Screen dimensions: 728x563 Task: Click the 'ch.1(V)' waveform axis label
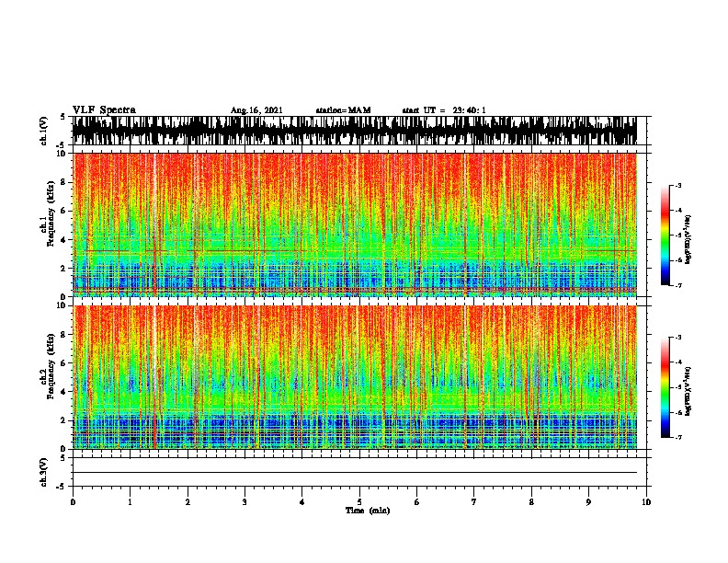tap(43, 131)
